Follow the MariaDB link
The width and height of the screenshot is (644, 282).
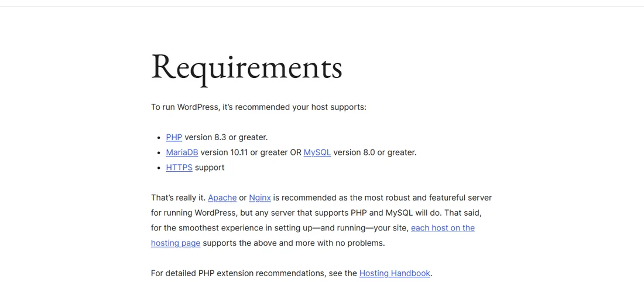tap(182, 152)
